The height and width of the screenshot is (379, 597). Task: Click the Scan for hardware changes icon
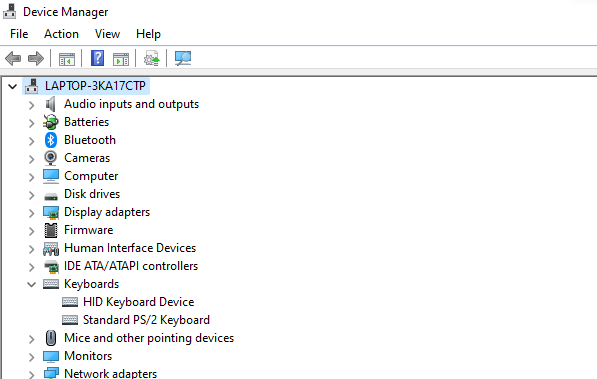[x=183, y=59]
